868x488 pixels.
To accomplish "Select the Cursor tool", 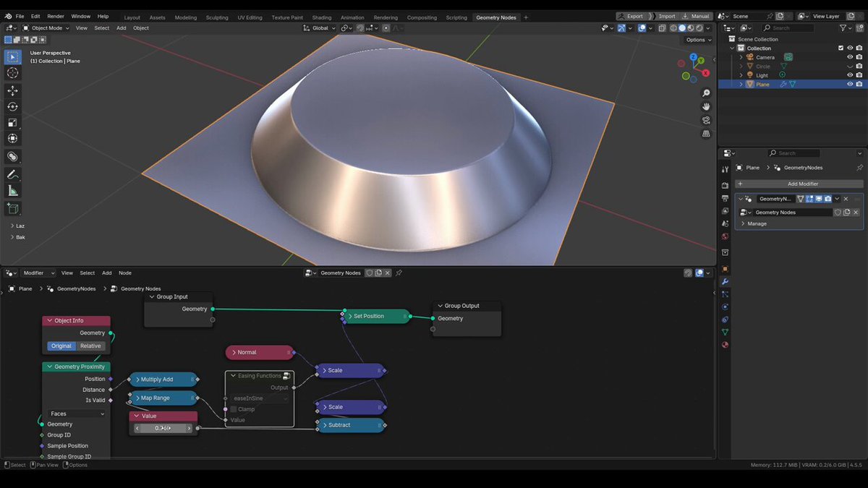I will pos(12,73).
